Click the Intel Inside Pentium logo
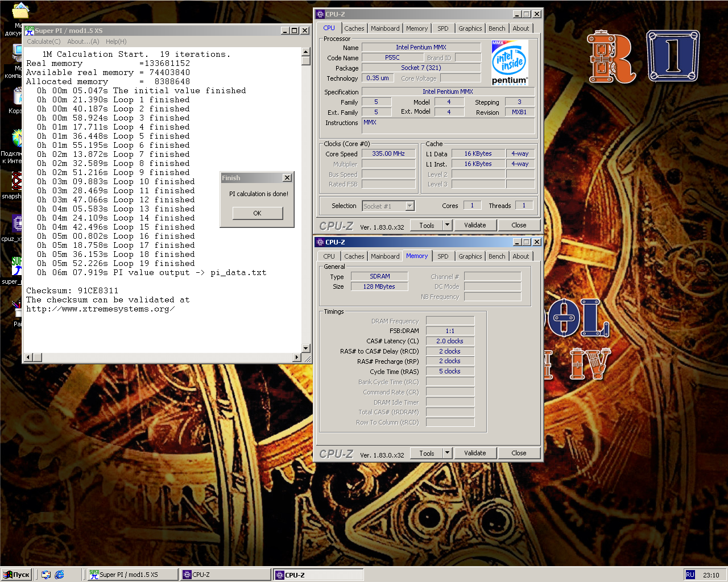Image resolution: width=728 pixels, height=582 pixels. pos(510,63)
